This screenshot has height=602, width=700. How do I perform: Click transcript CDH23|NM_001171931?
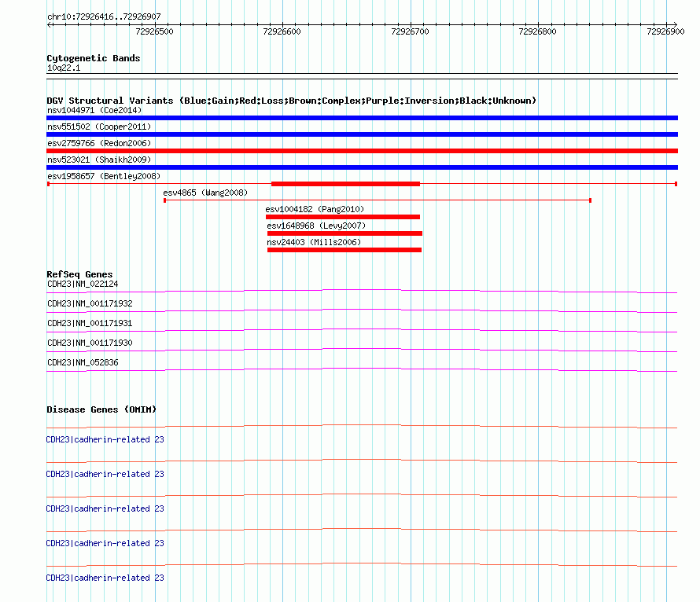coord(90,323)
